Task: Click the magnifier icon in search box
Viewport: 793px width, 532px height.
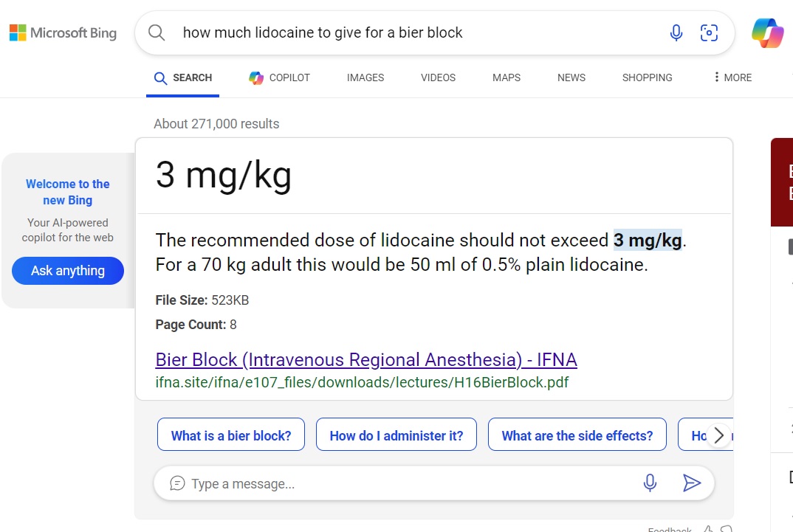Action: (x=157, y=32)
